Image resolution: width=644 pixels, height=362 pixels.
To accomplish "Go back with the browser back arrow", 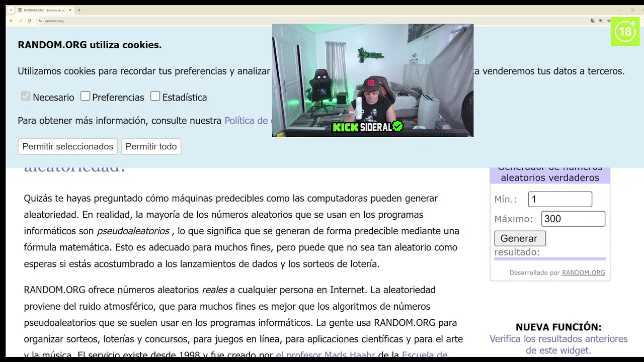I will [x=11, y=21].
